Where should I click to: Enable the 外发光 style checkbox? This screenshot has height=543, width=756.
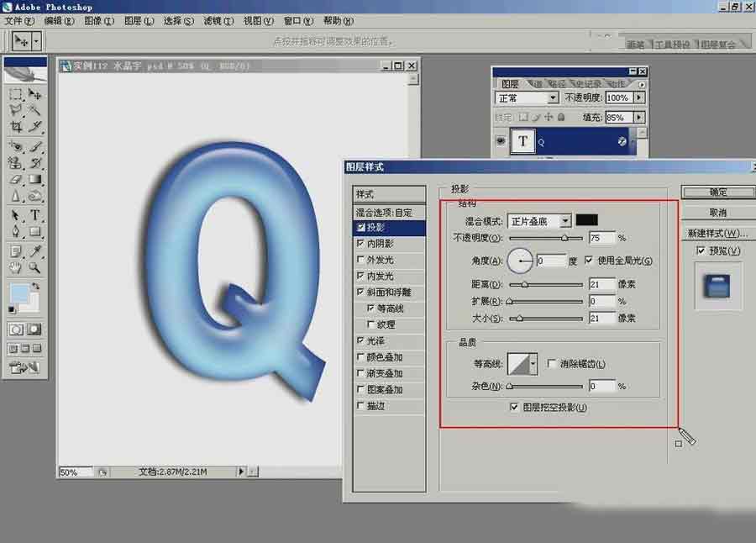[361, 259]
